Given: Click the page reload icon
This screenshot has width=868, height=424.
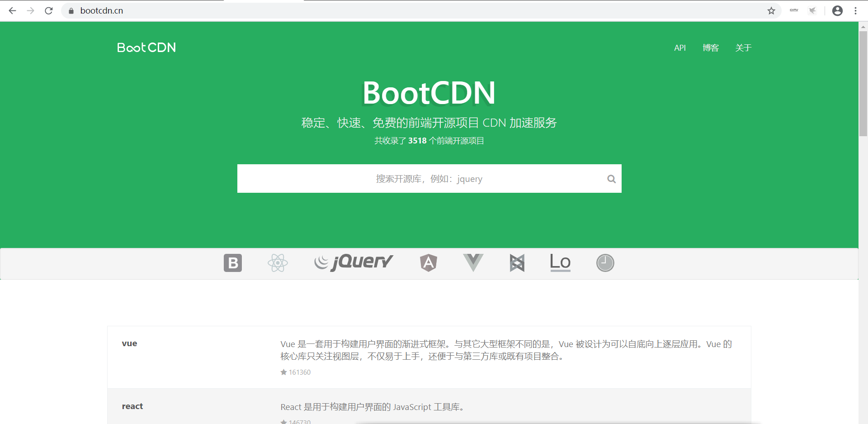Looking at the screenshot, I should tap(48, 10).
